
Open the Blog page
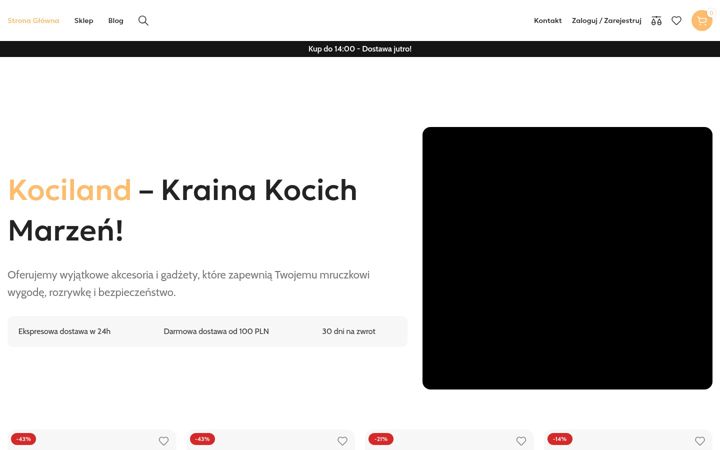(x=116, y=21)
